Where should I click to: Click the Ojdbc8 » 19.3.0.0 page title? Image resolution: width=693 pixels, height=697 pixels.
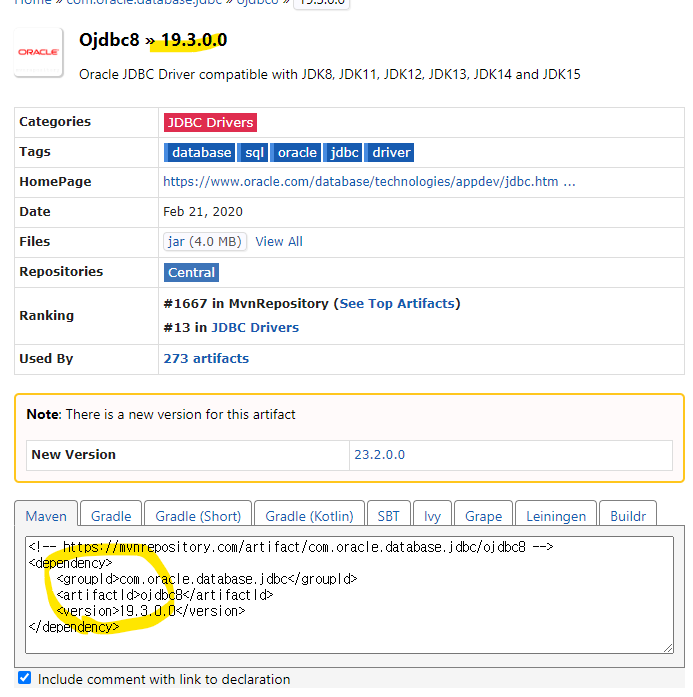pyautogui.click(x=153, y=40)
